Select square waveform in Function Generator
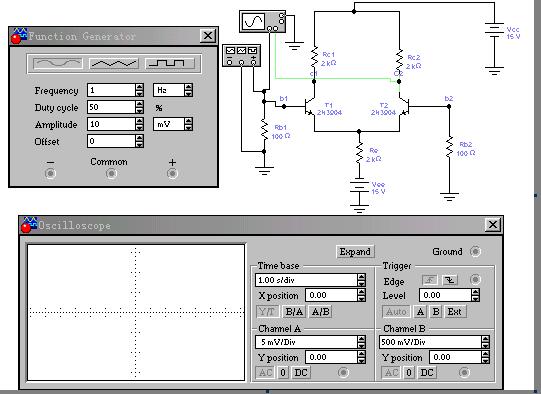Screen dimensions: 541x394 point(170,63)
